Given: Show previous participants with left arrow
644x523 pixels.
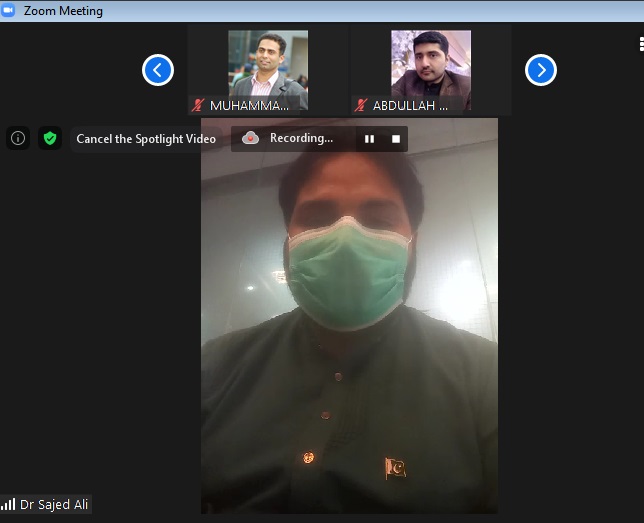Looking at the screenshot, I should [158, 70].
